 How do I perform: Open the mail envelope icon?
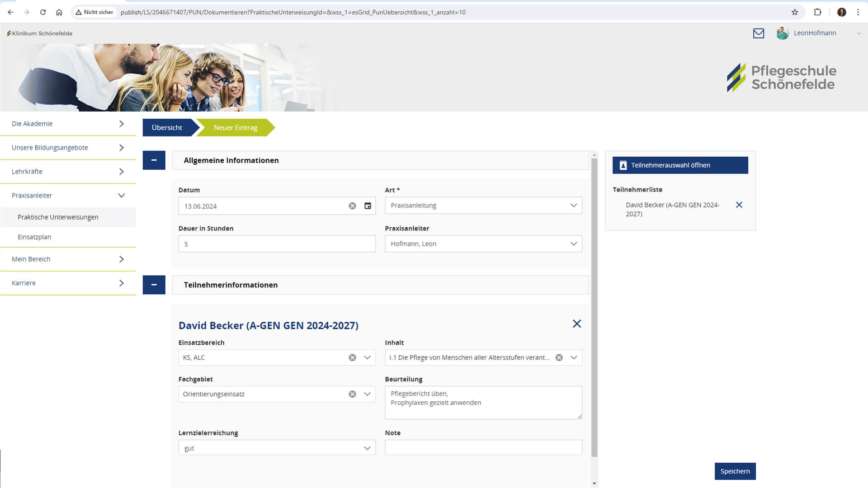pyautogui.click(x=758, y=33)
